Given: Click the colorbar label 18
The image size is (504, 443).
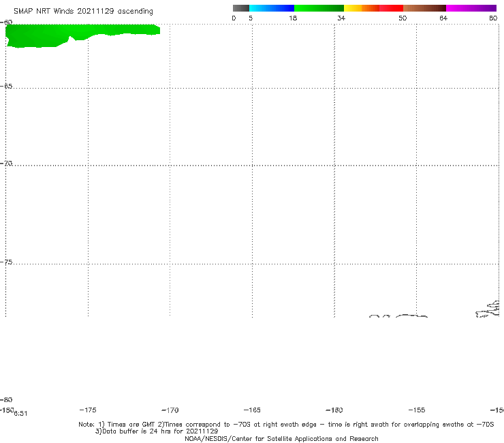Looking at the screenshot, I should point(293,18).
